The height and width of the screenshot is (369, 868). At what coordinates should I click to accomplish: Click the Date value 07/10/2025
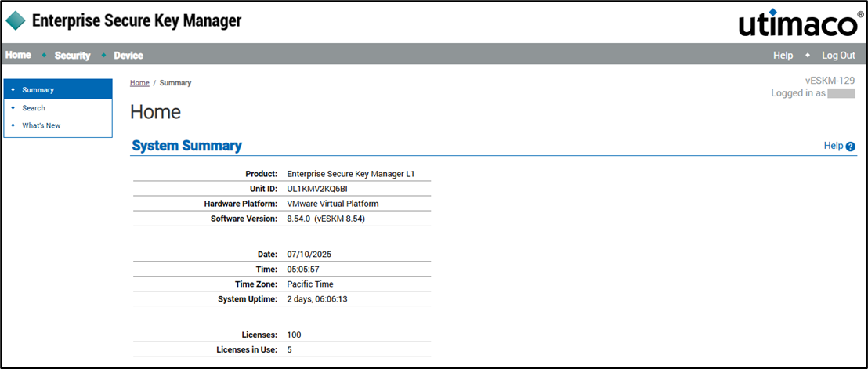(x=309, y=255)
